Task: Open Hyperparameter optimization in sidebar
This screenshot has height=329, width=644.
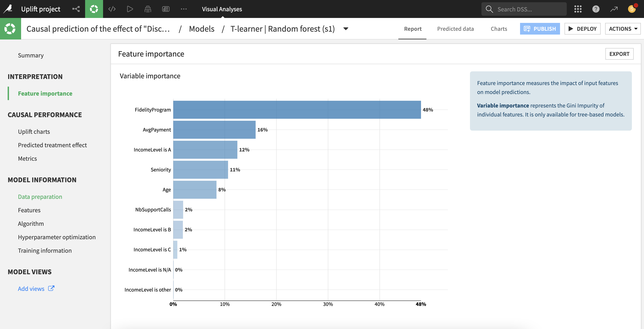Action: tap(57, 237)
